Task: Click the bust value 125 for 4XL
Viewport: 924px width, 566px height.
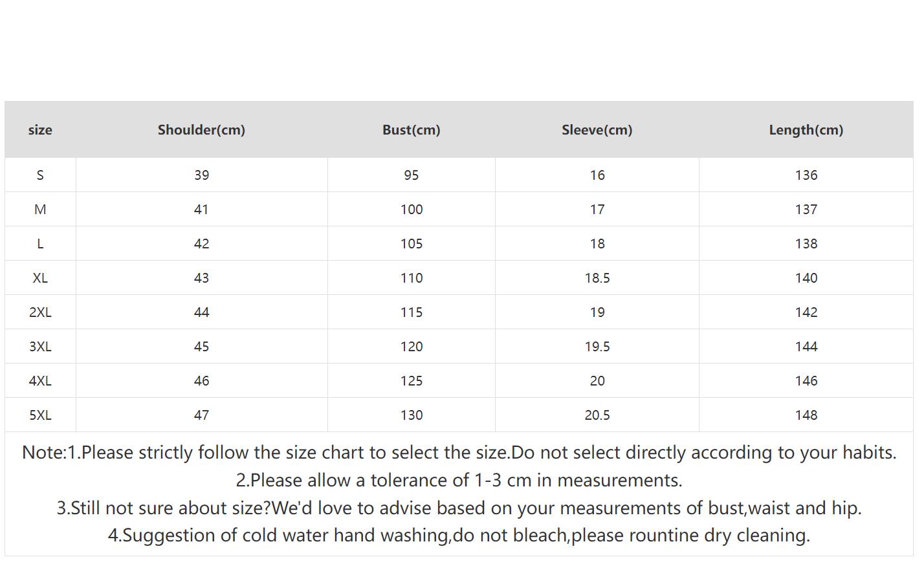Action: pyautogui.click(x=412, y=381)
